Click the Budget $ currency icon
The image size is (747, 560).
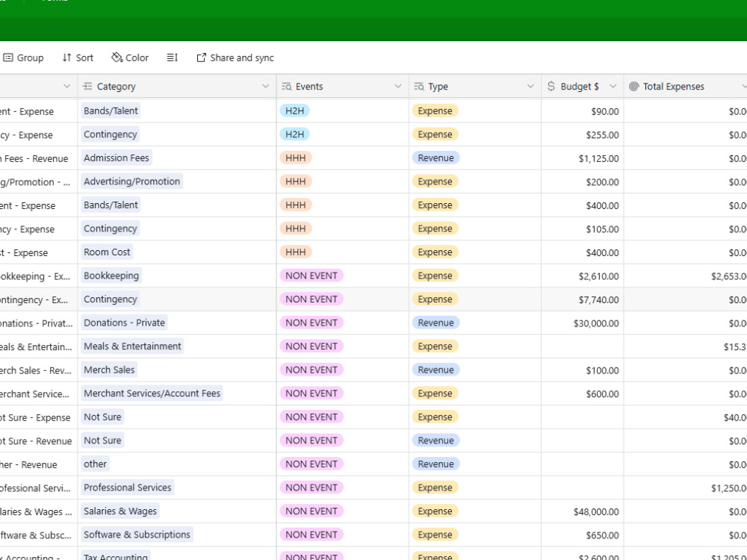551,87
